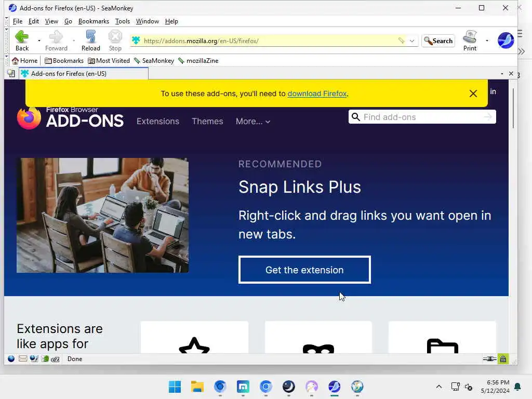Open the list-all-tabs arrow on tab bar
Screen dimensions: 532x399
click(x=502, y=74)
